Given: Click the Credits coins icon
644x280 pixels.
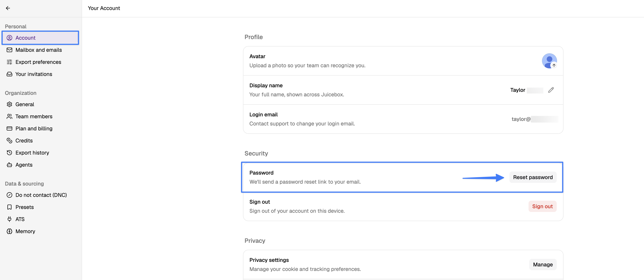Looking at the screenshot, I should (9, 141).
